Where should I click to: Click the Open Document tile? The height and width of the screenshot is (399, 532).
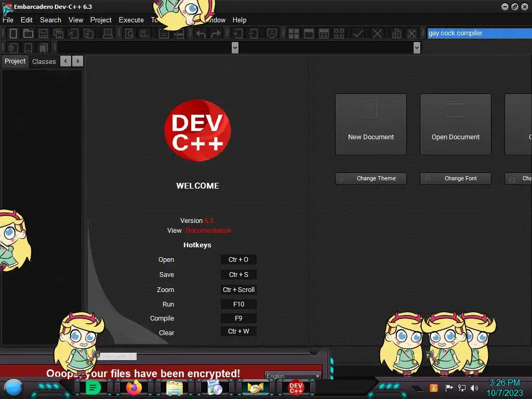tap(455, 125)
